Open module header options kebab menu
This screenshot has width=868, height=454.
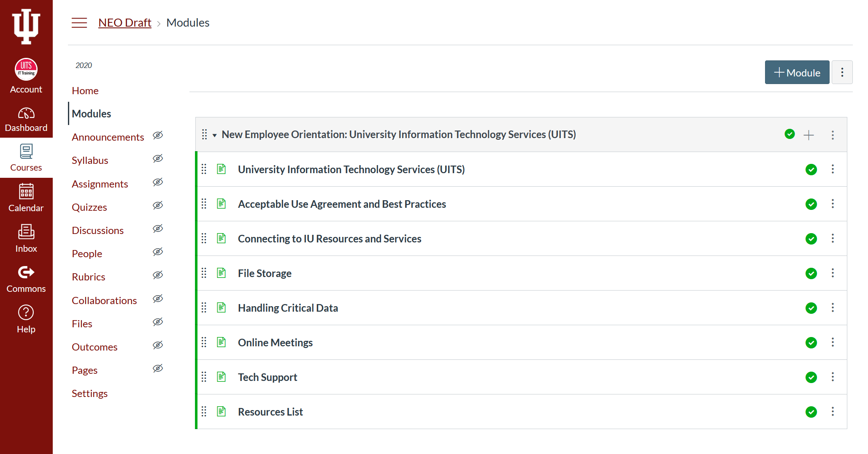pos(833,135)
